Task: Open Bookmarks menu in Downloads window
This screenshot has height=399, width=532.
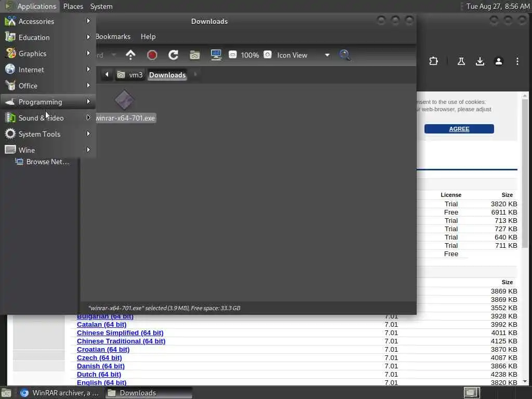Action: click(x=113, y=36)
